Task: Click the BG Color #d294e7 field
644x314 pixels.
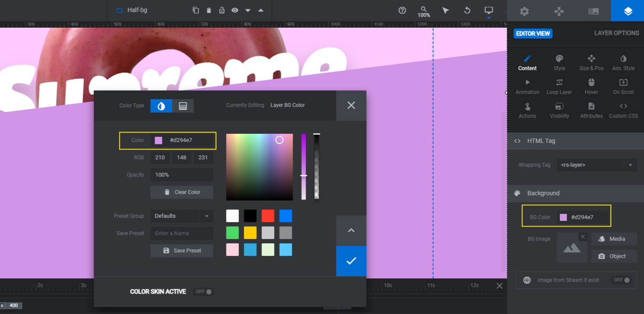Action: (583, 217)
